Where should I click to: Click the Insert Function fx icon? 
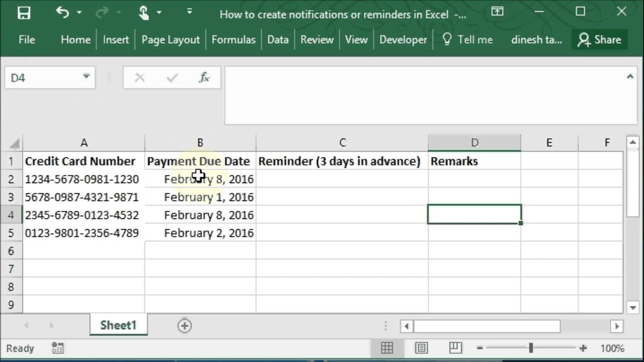[204, 77]
